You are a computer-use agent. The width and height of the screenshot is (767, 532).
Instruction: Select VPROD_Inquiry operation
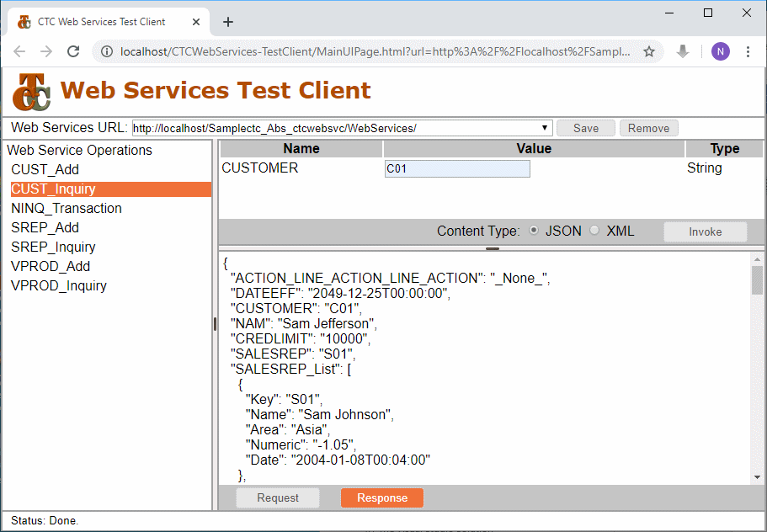(x=59, y=285)
